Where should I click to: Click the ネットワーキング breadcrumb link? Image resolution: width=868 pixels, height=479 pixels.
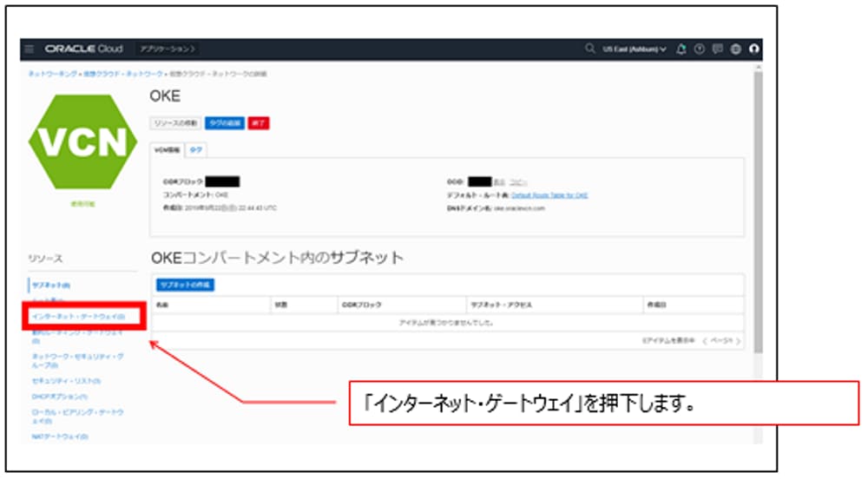(x=53, y=74)
